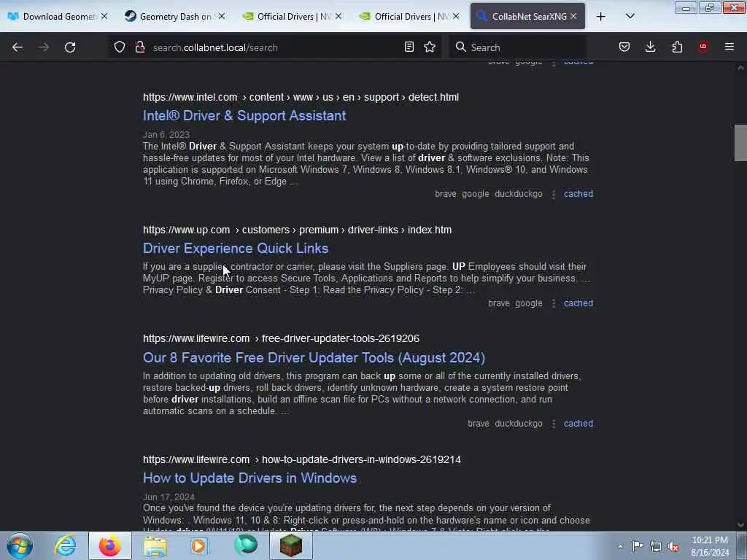747x560 pixels.
Task: Close the CollabNet SearXNG tab
Action: (573, 16)
